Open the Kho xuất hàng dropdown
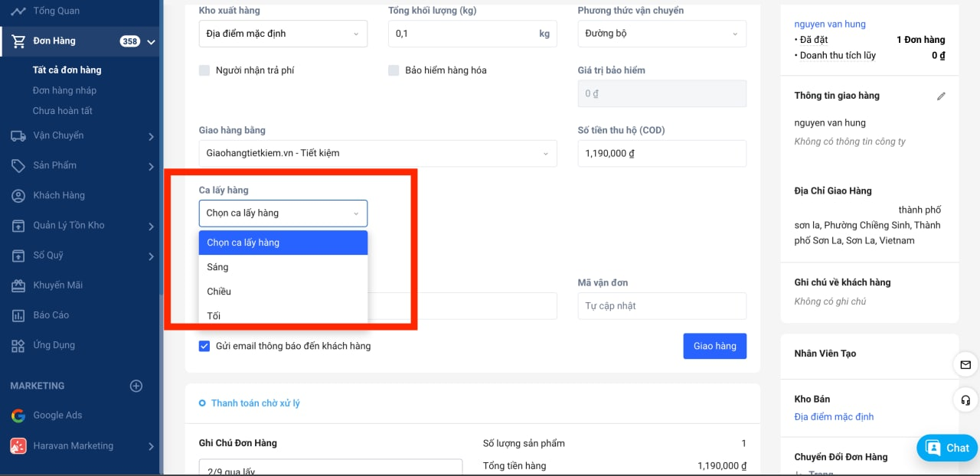This screenshot has height=476, width=980. pos(283,34)
